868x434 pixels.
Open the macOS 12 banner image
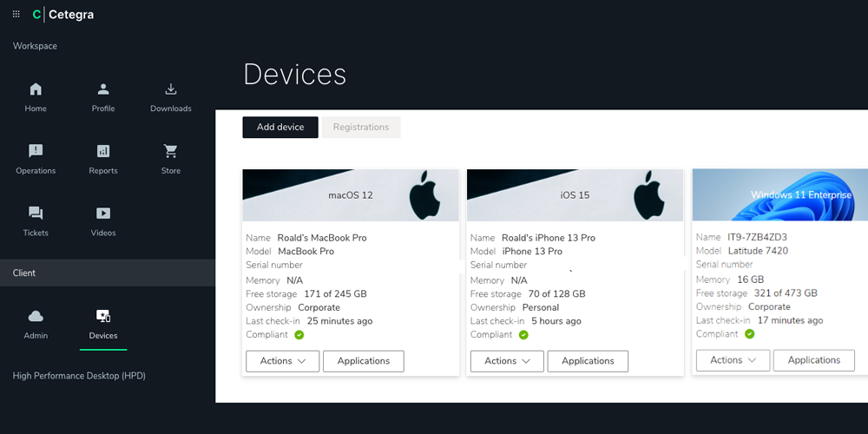351,195
